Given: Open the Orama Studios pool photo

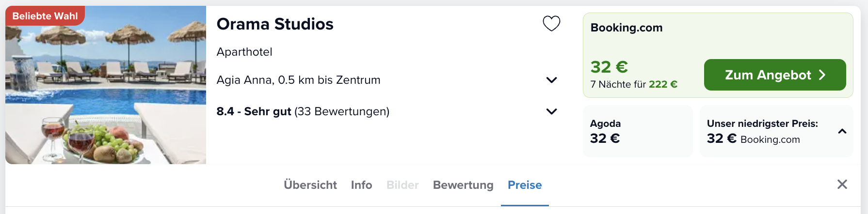Looking at the screenshot, I should pos(106,85).
